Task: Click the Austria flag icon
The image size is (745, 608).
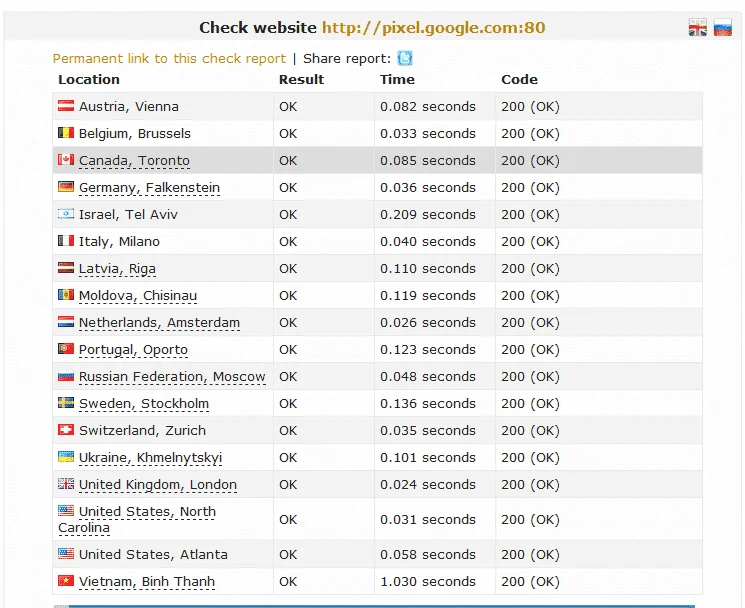Action: coord(66,105)
